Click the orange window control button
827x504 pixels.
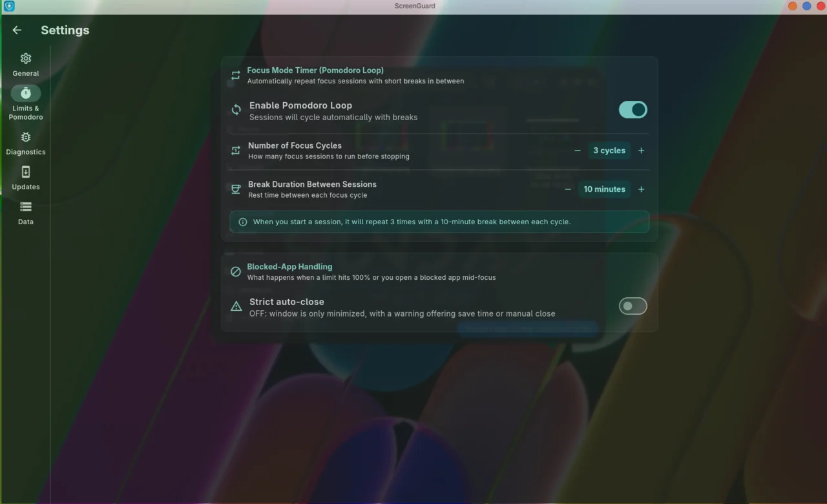coord(793,6)
